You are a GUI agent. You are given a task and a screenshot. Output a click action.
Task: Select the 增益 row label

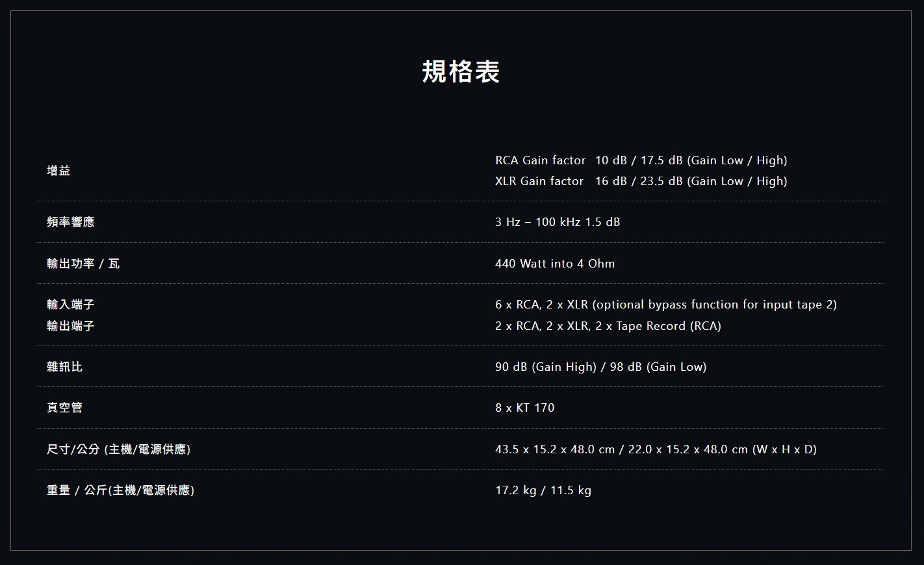click(58, 171)
